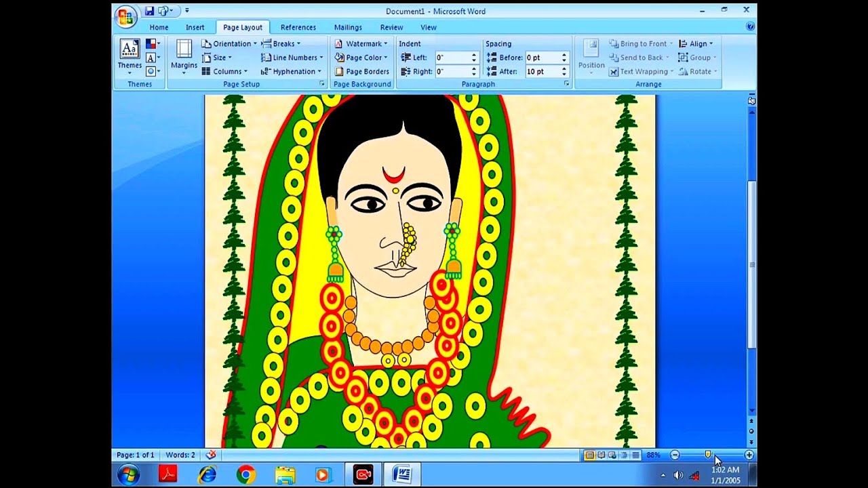868x488 pixels.
Task: Click zoom in plus button
Action: (x=749, y=455)
